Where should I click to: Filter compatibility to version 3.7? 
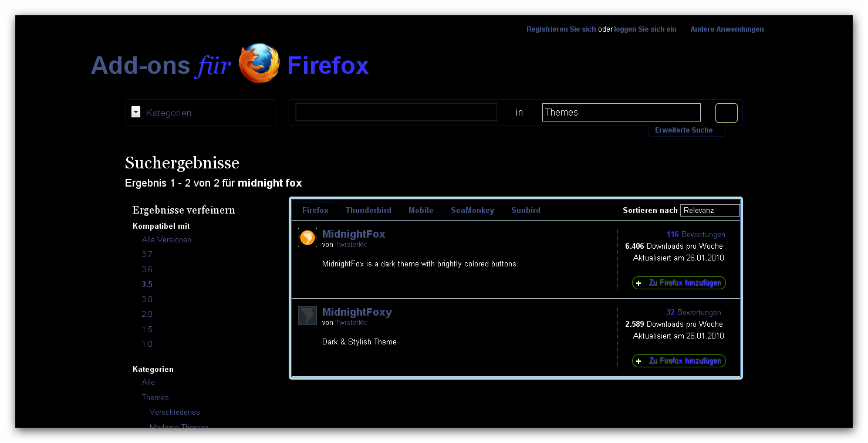click(x=147, y=255)
